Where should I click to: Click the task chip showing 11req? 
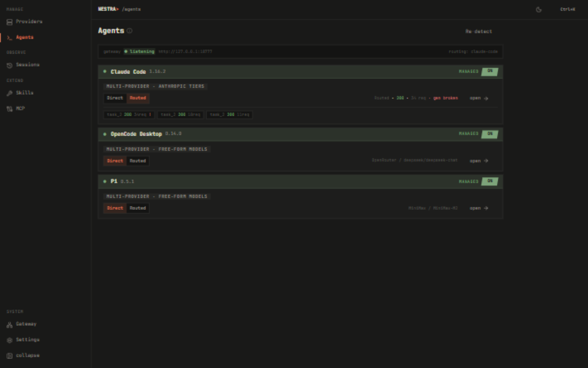click(229, 115)
